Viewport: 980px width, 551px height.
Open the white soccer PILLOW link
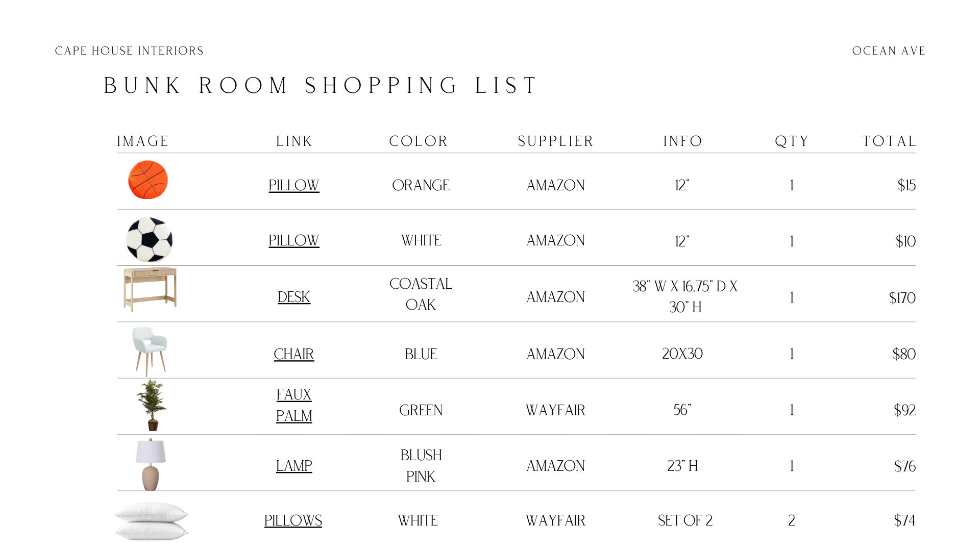click(294, 240)
